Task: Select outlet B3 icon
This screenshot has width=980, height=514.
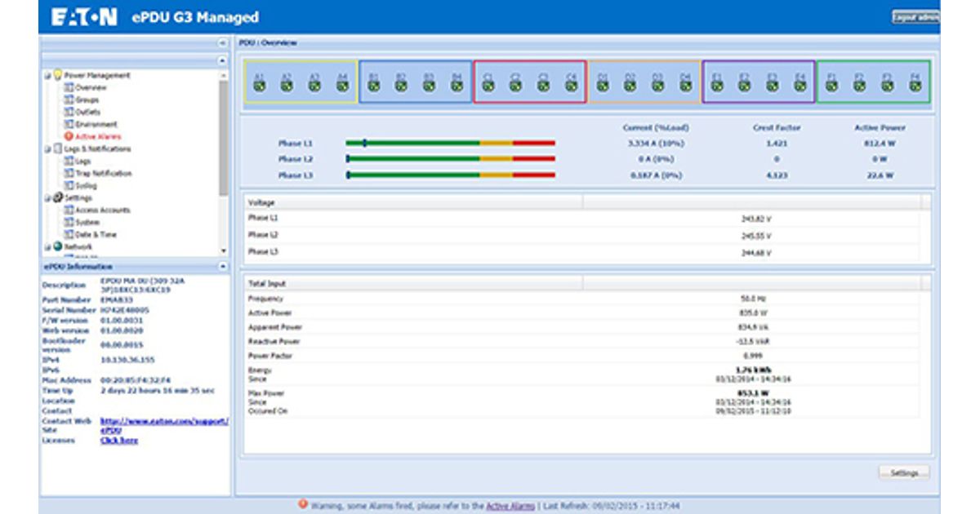Action: (428, 86)
